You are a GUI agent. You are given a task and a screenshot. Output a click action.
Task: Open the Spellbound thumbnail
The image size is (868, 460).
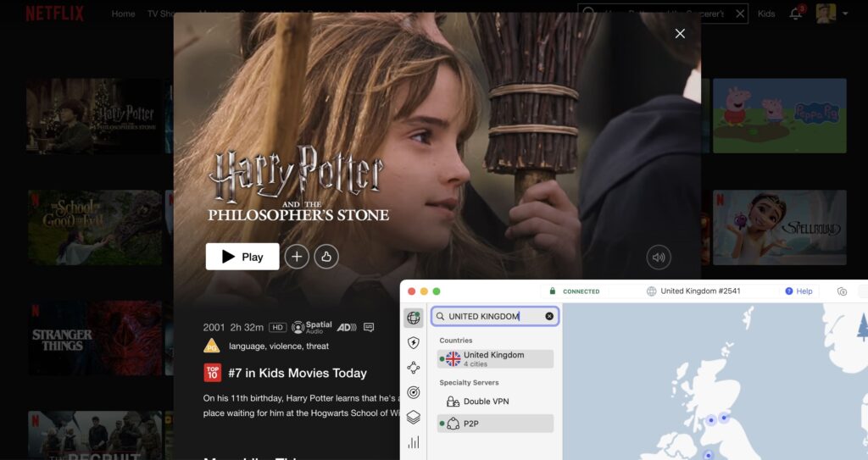pos(780,228)
